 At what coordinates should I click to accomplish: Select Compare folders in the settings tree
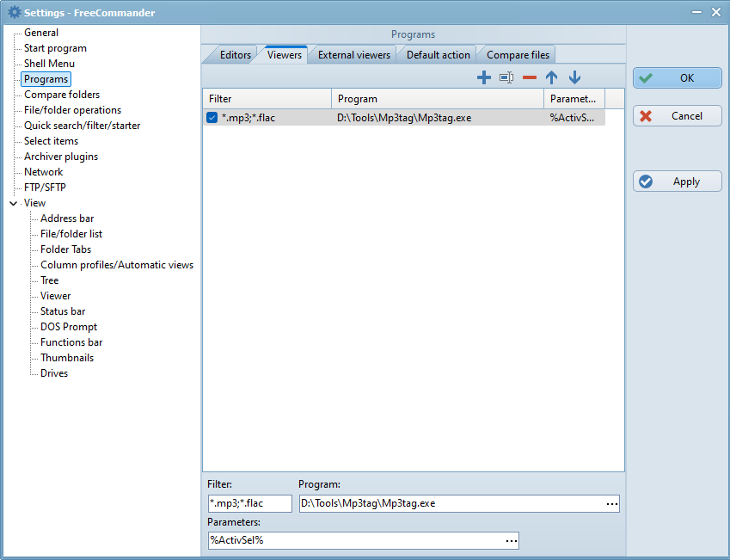[62, 95]
